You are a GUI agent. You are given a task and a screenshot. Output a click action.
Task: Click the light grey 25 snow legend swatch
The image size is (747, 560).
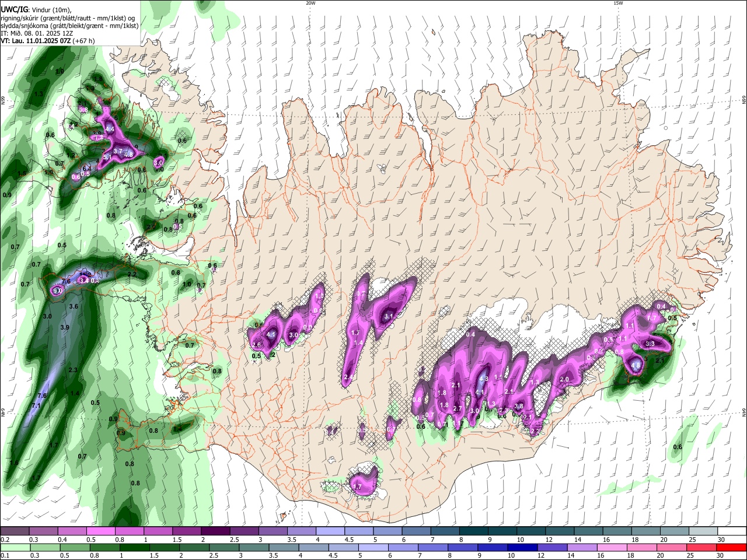pyautogui.click(x=703, y=531)
